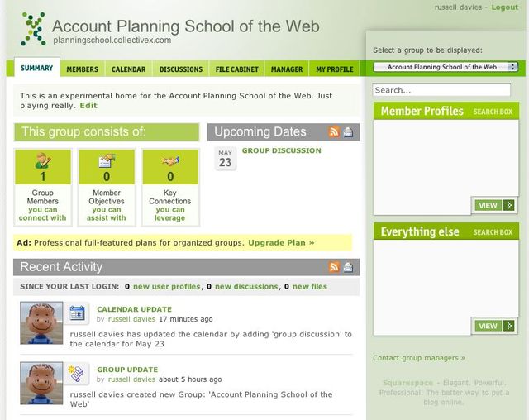This screenshot has height=420, width=529.
Task: Click the Member Objectives icon tile
Action: 107,167
